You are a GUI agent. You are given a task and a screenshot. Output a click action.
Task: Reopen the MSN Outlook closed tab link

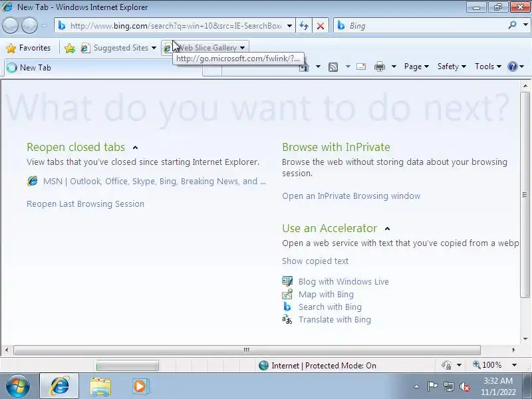pos(154,181)
